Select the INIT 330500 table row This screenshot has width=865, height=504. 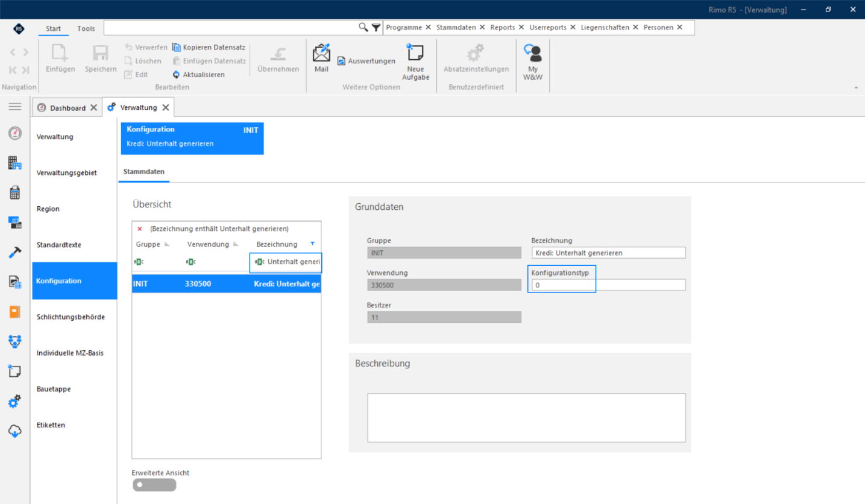point(227,283)
